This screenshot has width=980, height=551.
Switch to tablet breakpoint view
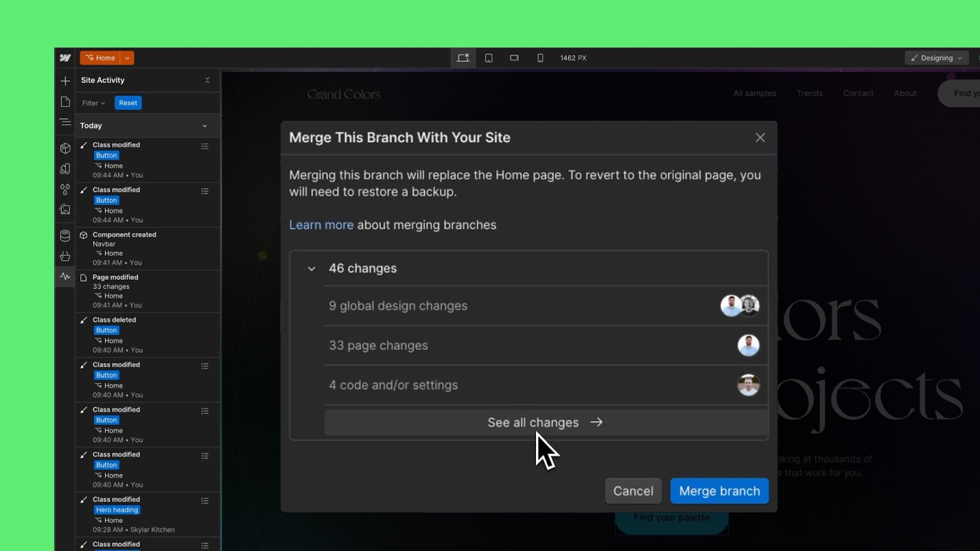[489, 58]
